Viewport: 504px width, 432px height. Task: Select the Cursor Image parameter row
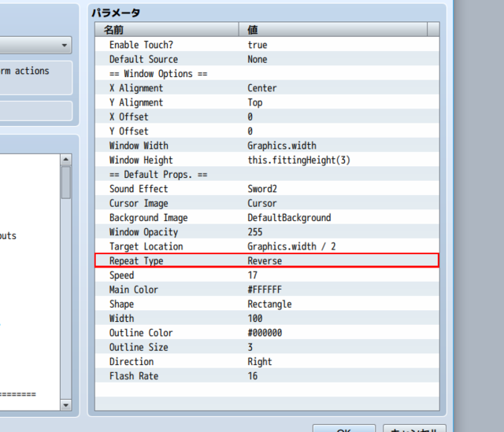tap(267, 203)
